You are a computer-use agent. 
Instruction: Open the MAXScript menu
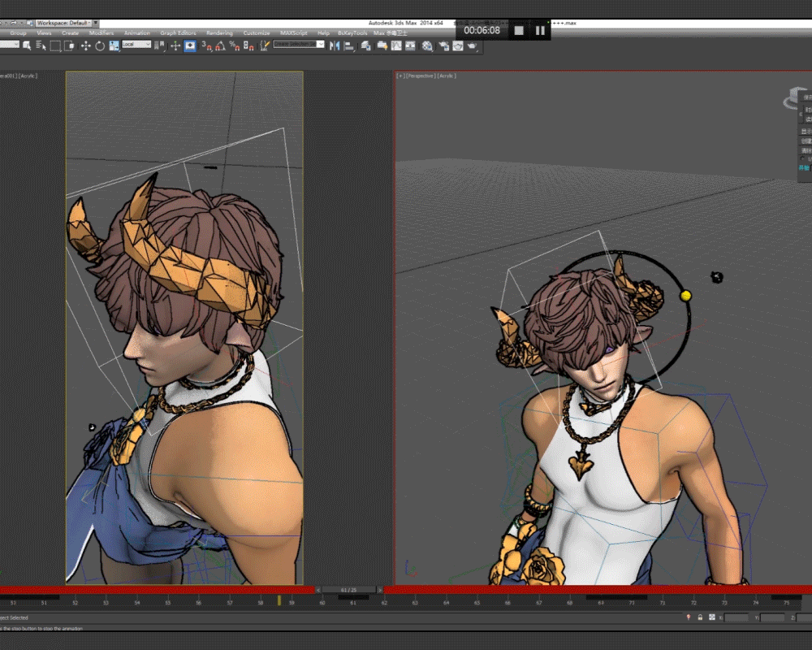[x=294, y=33]
